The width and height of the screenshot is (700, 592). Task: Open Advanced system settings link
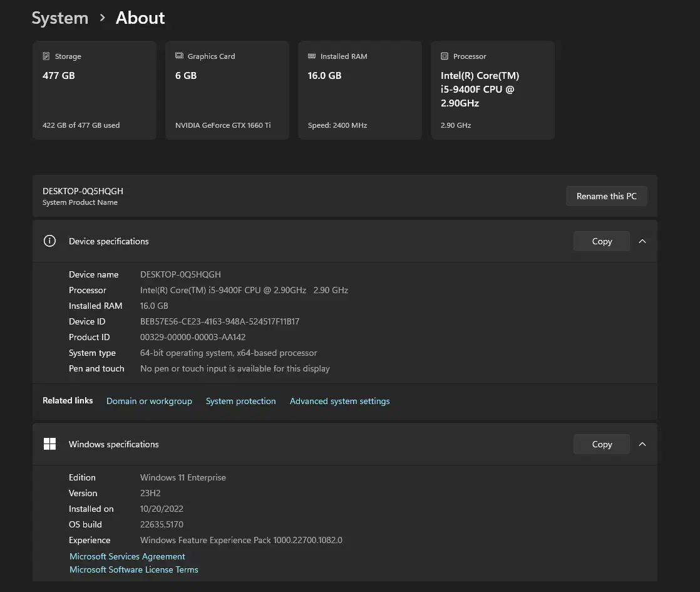(x=339, y=401)
